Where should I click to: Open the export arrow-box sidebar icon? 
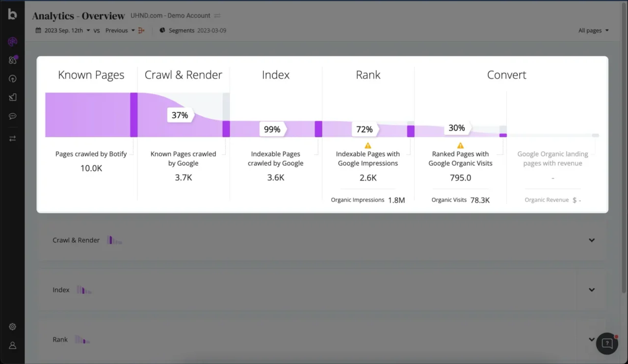12,97
